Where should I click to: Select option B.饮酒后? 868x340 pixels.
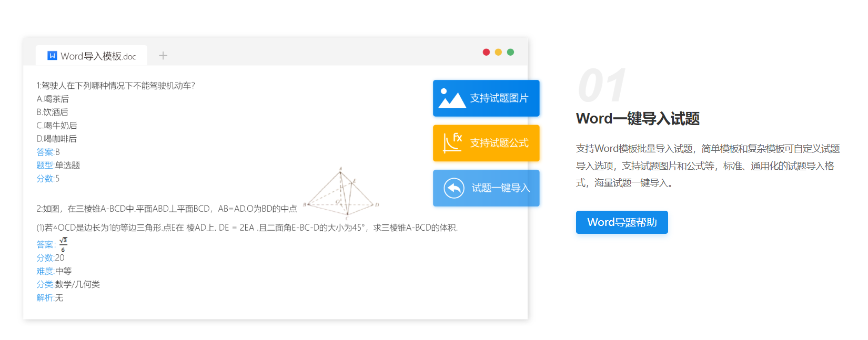52,112
